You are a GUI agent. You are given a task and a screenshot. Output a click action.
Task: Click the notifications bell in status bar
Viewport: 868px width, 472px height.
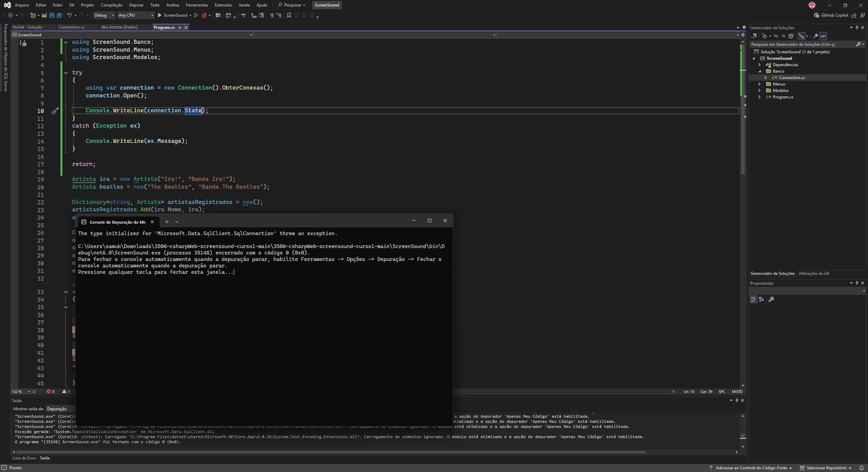[x=861, y=468]
